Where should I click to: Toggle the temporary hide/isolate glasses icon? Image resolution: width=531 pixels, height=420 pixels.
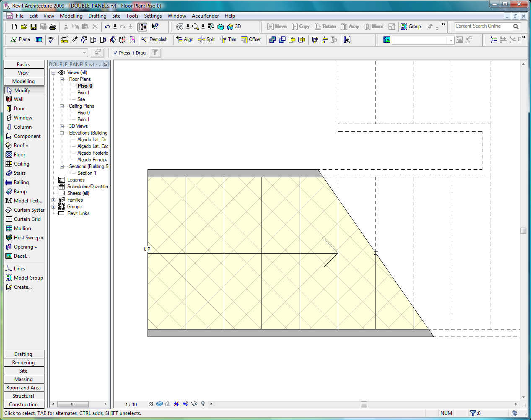[194, 404]
